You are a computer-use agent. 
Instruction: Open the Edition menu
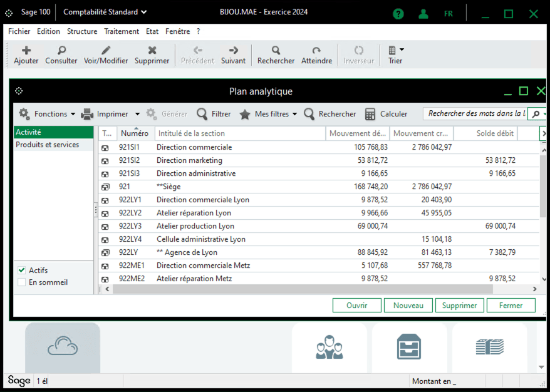coord(48,31)
